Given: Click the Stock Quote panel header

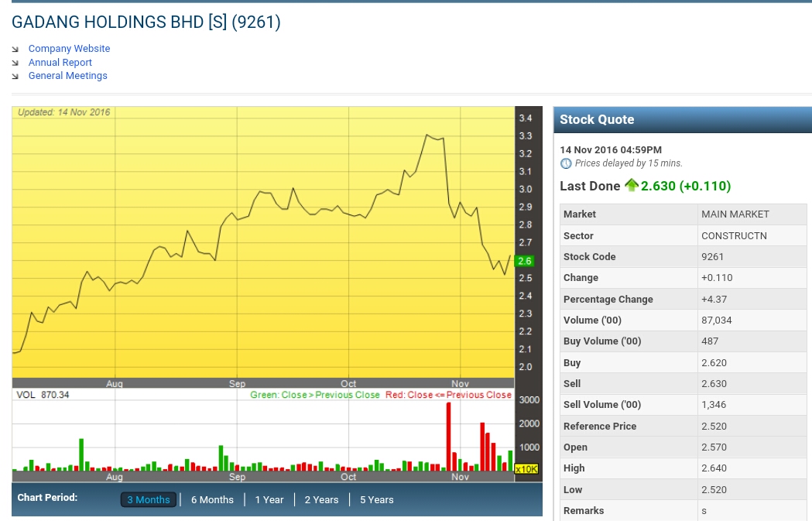Looking at the screenshot, I should tap(683, 120).
